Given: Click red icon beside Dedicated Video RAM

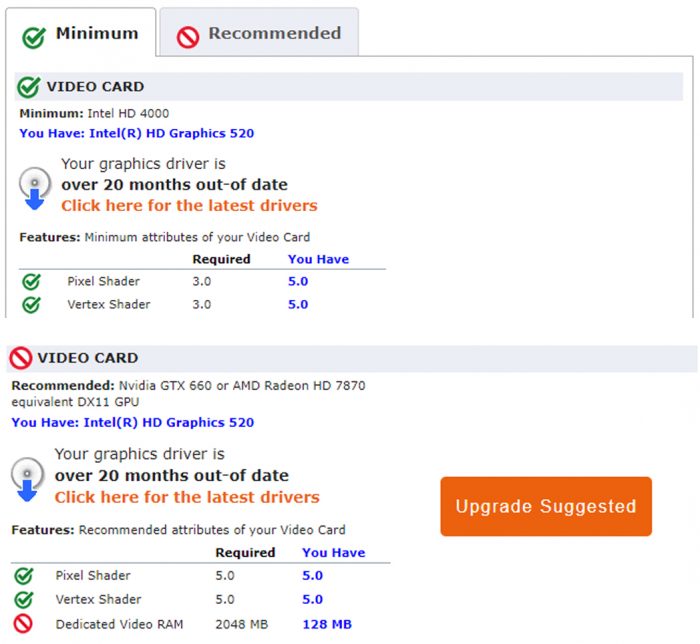Looking at the screenshot, I should (x=23, y=624).
